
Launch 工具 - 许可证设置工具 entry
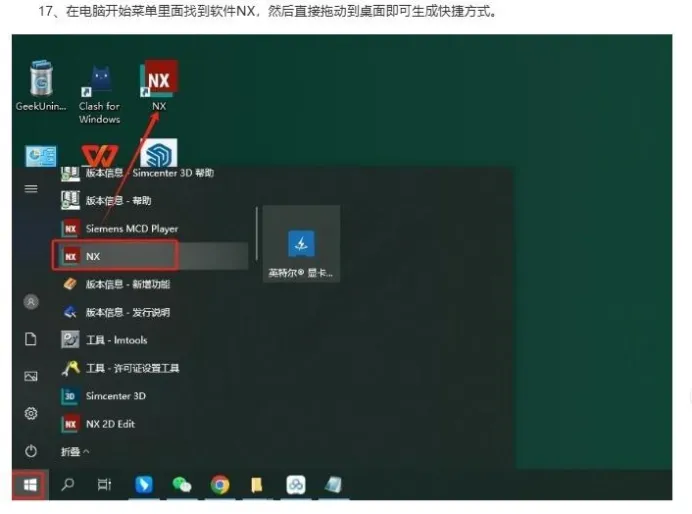pyautogui.click(x=120, y=368)
